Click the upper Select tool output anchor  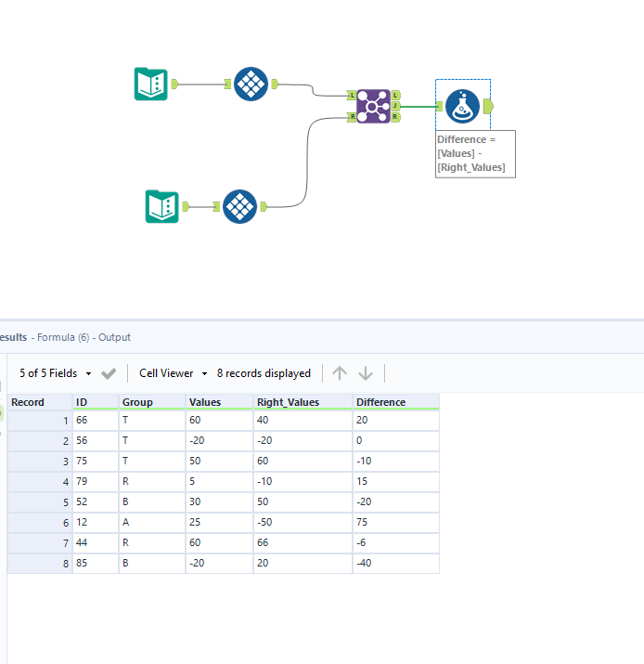275,84
